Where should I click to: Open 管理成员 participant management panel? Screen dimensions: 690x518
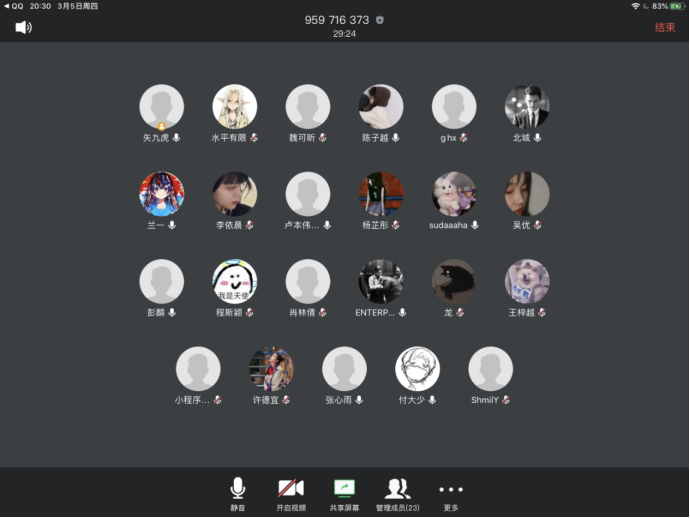click(x=397, y=492)
